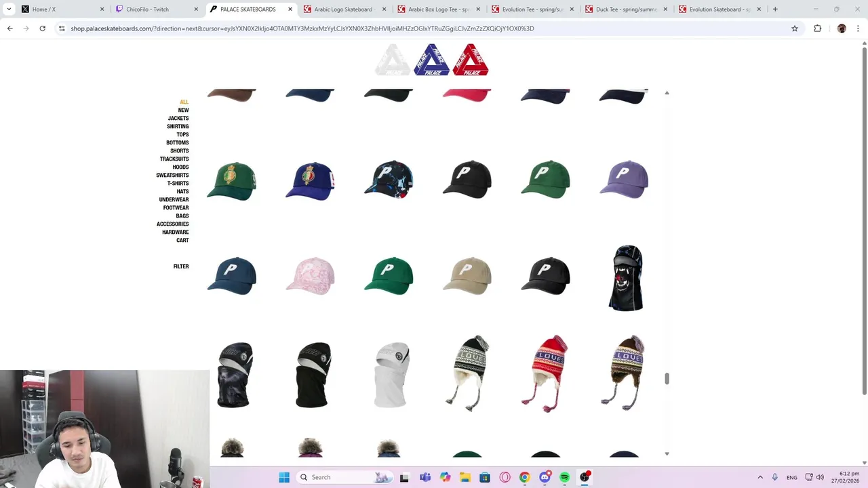868x488 pixels.
Task: Switch to the ChicoFilo - Twitch tab
Action: pos(155,9)
